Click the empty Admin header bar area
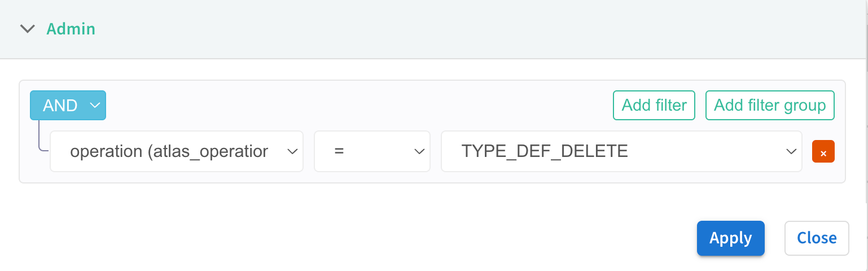Screen dimensions: 868x271 coord(451,29)
